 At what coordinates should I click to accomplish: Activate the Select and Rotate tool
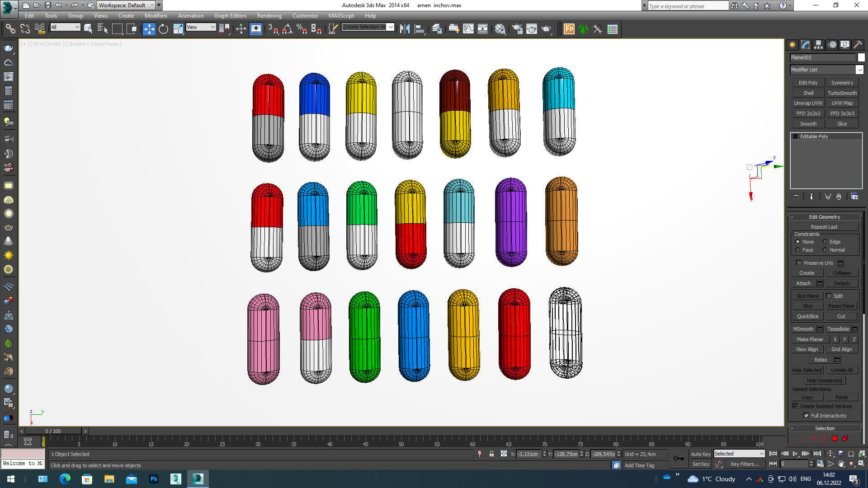(x=163, y=29)
